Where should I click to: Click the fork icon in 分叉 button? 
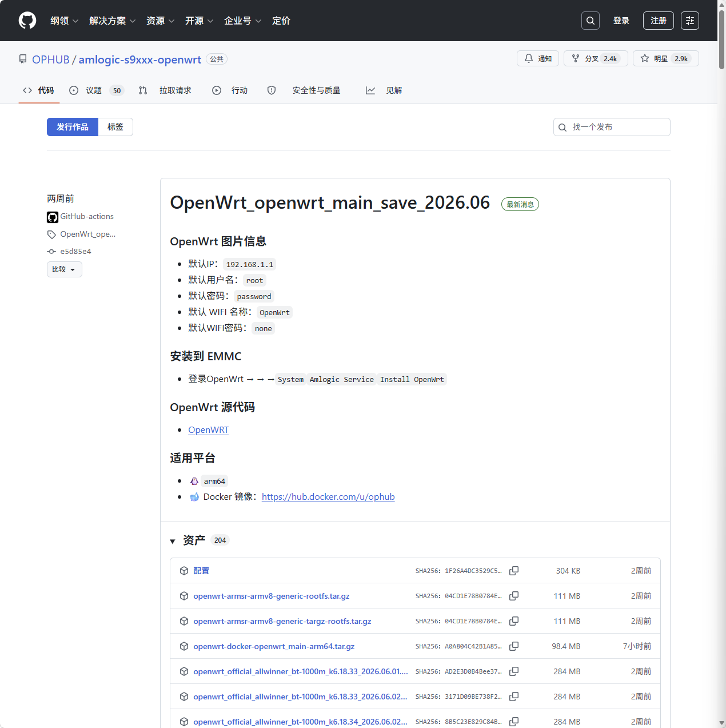[576, 58]
